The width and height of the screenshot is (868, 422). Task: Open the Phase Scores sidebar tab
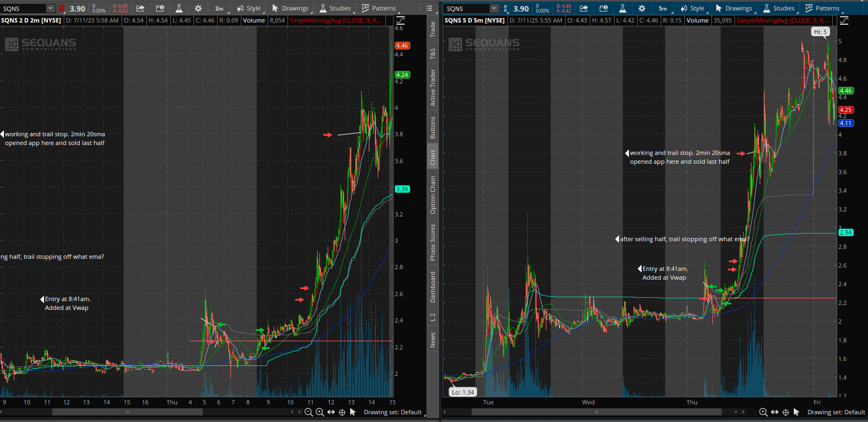[x=433, y=242]
